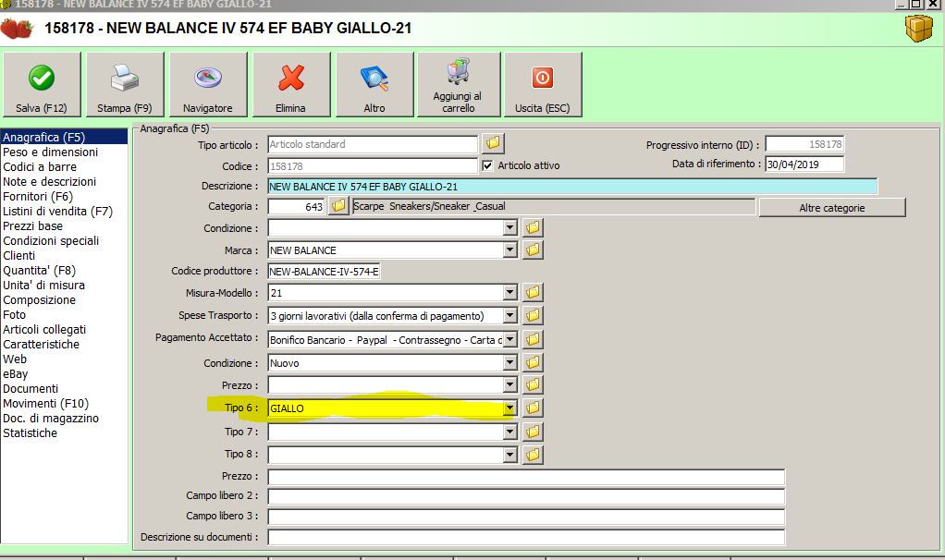This screenshot has height=560, width=945.
Task: Open folder icon for Condizione Nuovo row
Action: [533, 362]
